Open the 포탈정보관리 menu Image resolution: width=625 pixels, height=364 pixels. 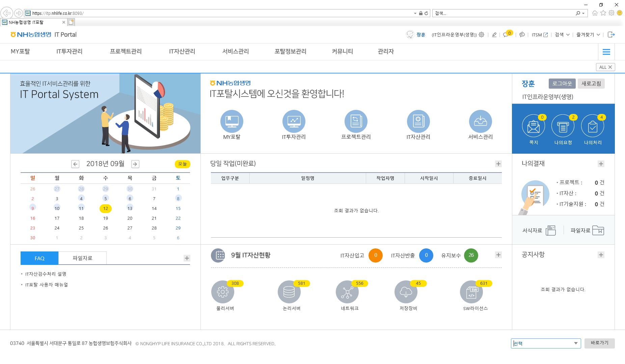(x=290, y=51)
